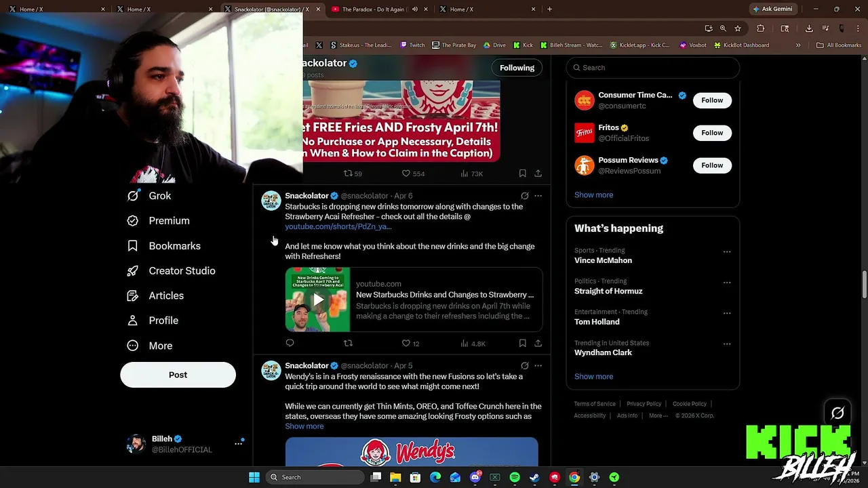Open more options for Vince McMahon trend

pyautogui.click(x=727, y=251)
